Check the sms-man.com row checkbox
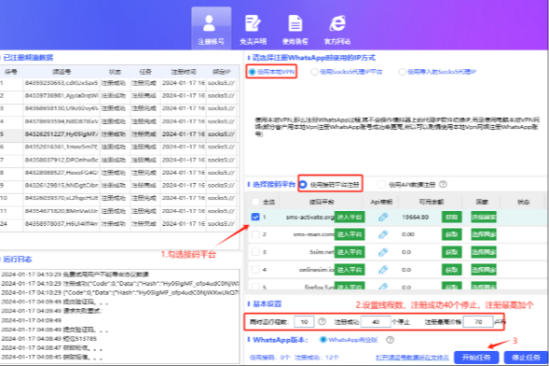 click(255, 234)
